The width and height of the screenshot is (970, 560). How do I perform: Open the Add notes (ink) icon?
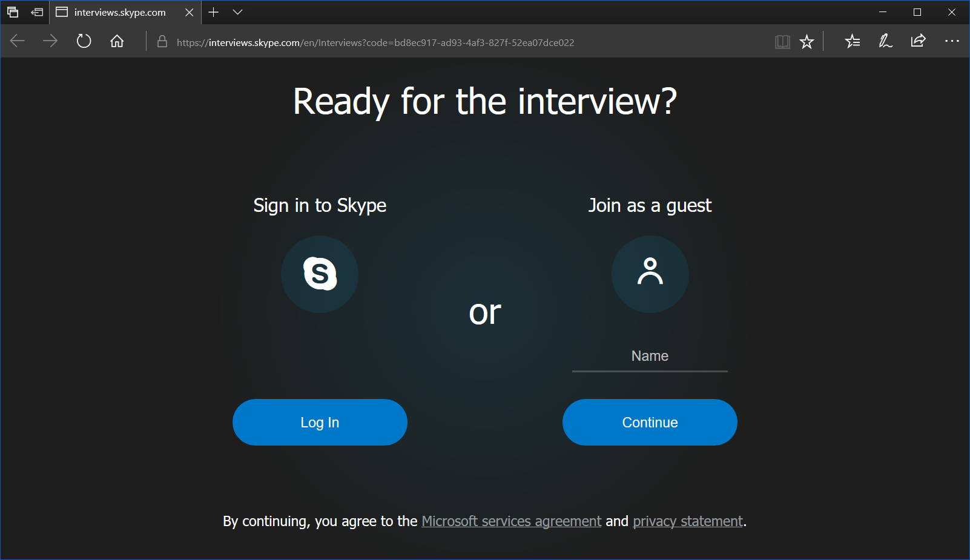(885, 41)
